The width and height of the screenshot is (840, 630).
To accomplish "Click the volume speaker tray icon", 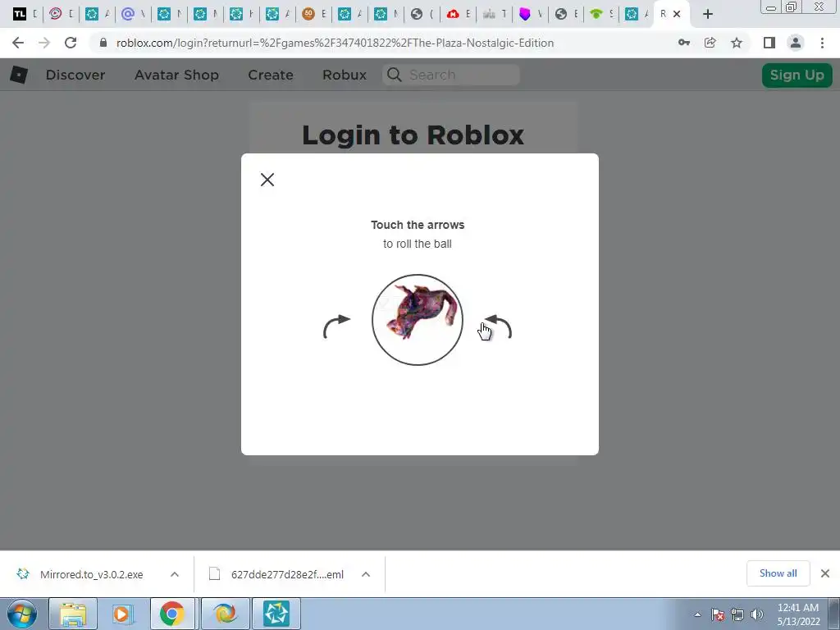I will tap(757, 614).
